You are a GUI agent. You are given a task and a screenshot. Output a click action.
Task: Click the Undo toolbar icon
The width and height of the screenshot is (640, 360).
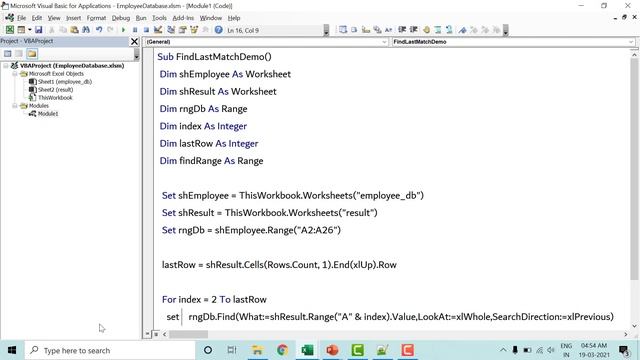coord(99,30)
